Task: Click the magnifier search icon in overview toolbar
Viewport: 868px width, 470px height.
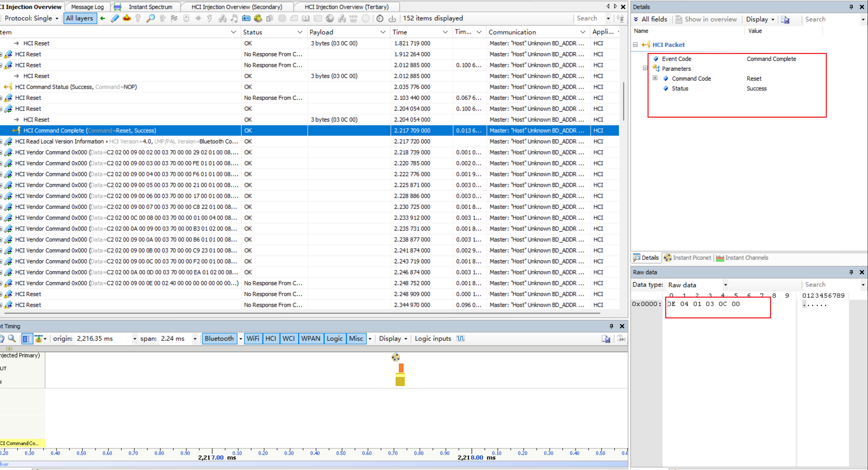Action: (151, 18)
